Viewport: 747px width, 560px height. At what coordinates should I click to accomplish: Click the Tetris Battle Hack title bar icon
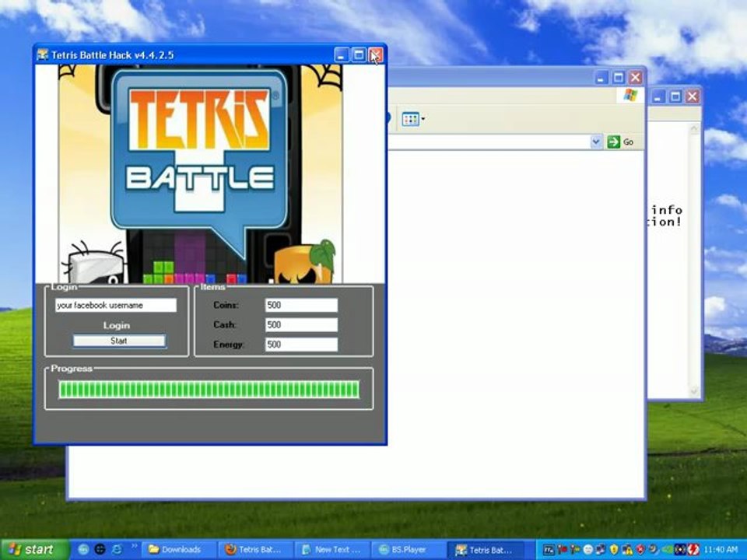[42, 54]
